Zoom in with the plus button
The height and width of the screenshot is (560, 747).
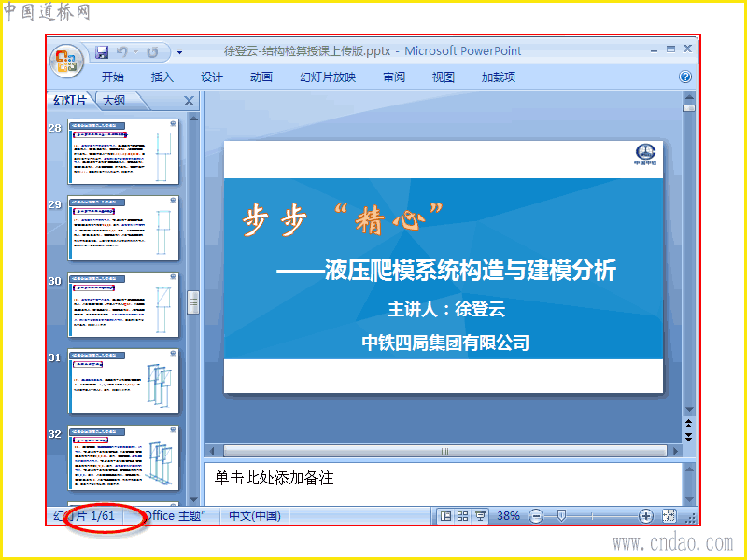click(x=646, y=516)
